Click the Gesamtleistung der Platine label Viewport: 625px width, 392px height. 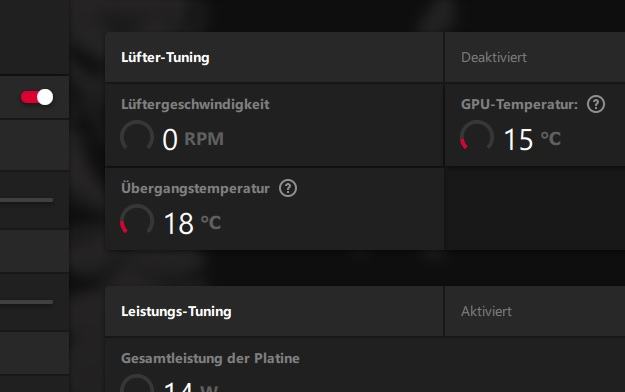click(x=210, y=358)
